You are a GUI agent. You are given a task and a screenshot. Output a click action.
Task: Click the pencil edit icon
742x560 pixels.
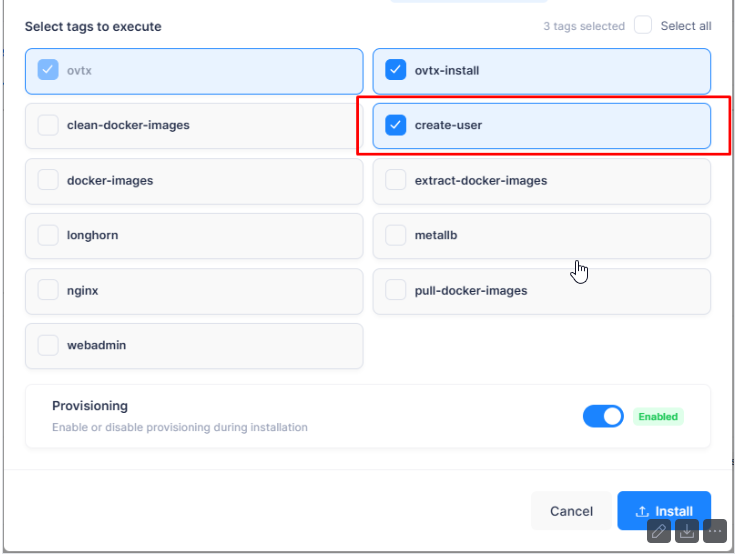coord(659,531)
